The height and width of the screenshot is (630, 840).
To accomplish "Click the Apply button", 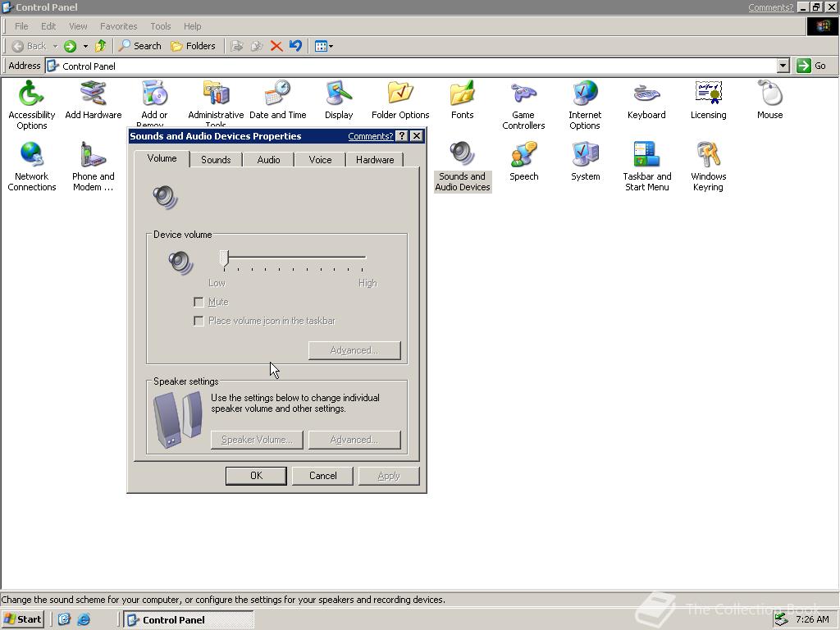I will (x=389, y=476).
